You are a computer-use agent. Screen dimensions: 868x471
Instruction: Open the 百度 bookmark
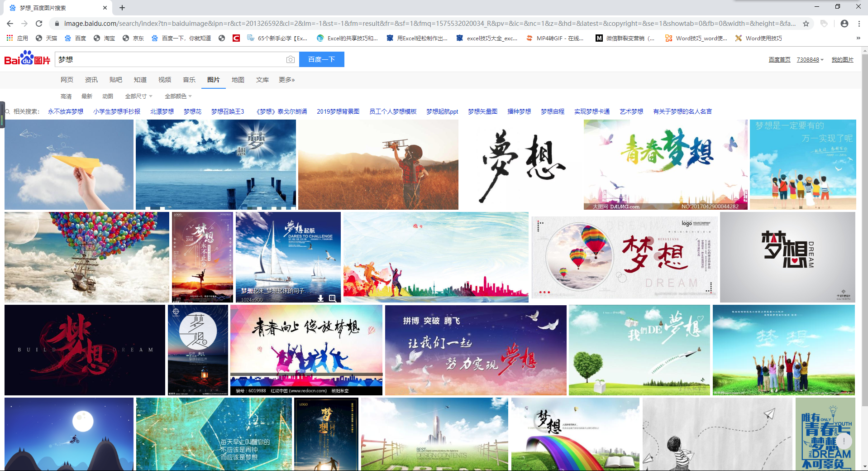75,38
